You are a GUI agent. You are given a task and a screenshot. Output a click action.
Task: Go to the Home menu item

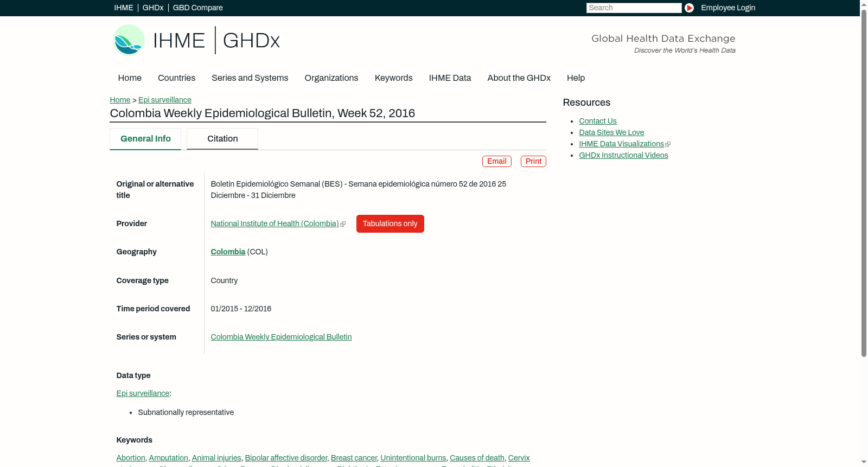130,78
